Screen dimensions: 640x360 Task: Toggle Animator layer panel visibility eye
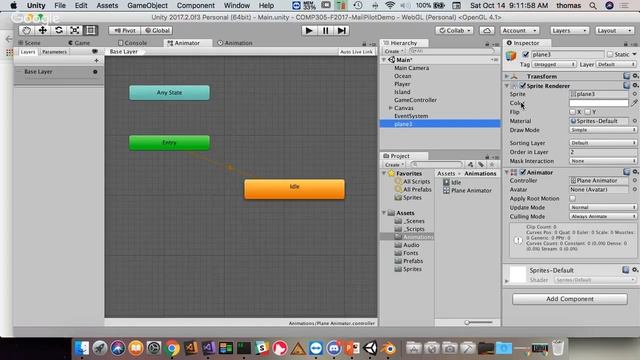click(95, 51)
